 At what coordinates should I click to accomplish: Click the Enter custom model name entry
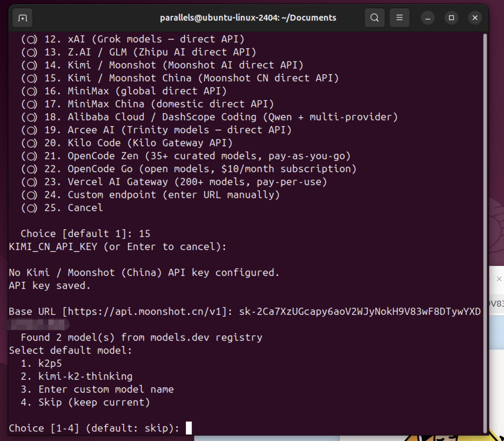(x=106, y=389)
